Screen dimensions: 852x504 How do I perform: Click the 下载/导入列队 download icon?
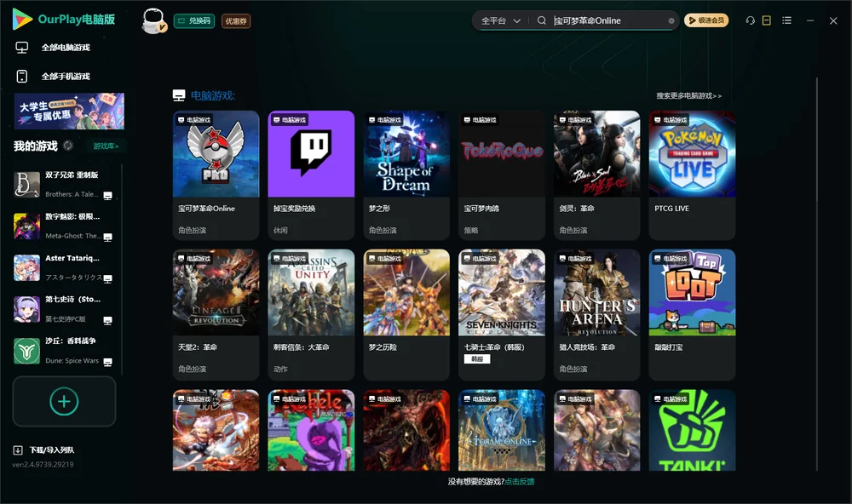(x=18, y=450)
